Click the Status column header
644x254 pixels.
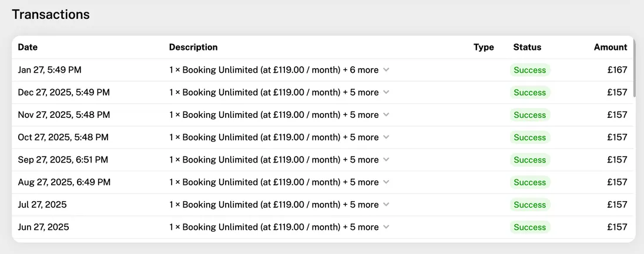[x=527, y=48]
